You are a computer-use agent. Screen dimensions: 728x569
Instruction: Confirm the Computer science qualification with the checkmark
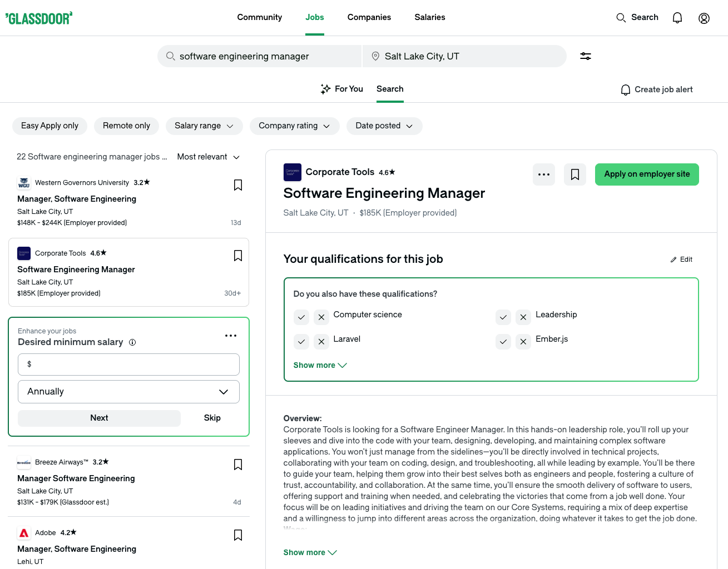pyautogui.click(x=301, y=317)
